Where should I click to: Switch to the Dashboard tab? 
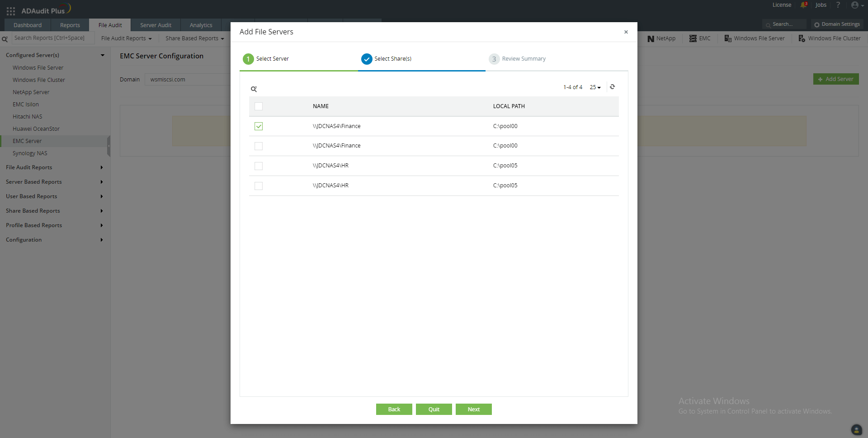(28, 25)
